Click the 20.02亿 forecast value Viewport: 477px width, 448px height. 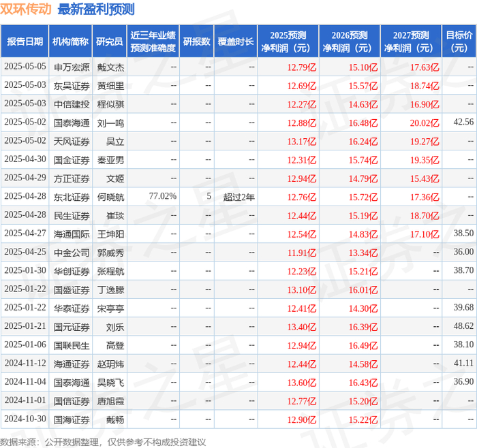coord(425,123)
